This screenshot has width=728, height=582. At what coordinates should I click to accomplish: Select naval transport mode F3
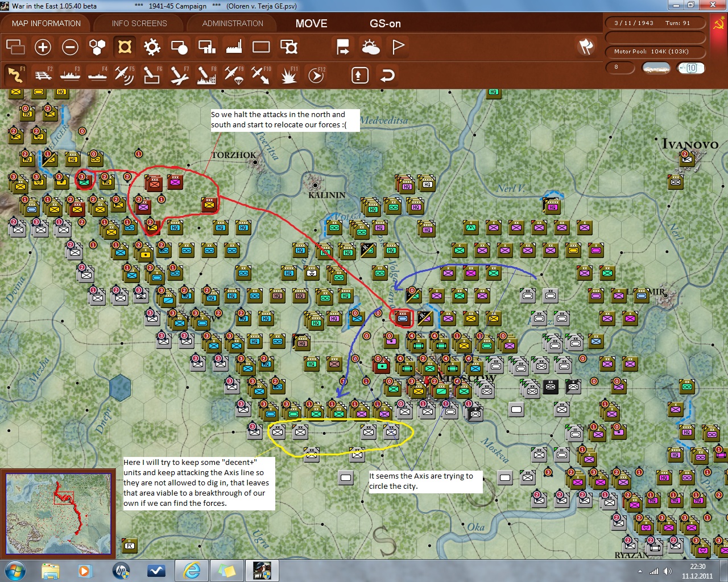pyautogui.click(x=71, y=75)
